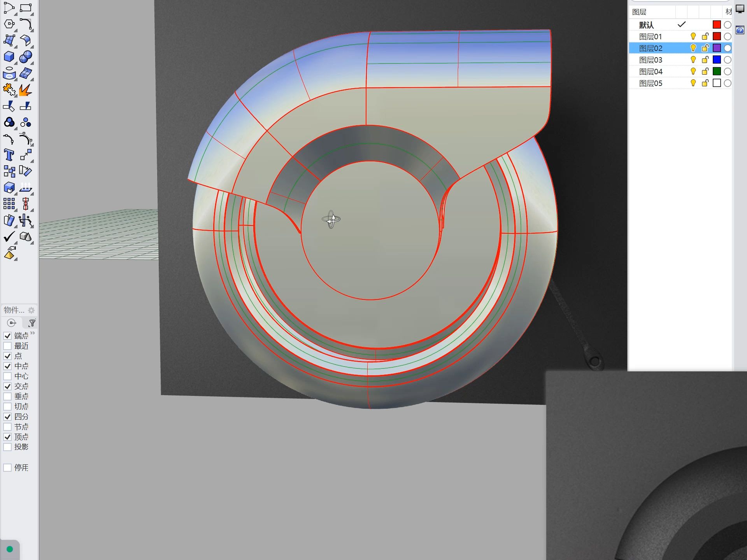The image size is (747, 560).
Task: Change the green color swatch of 图层04
Action: point(717,72)
